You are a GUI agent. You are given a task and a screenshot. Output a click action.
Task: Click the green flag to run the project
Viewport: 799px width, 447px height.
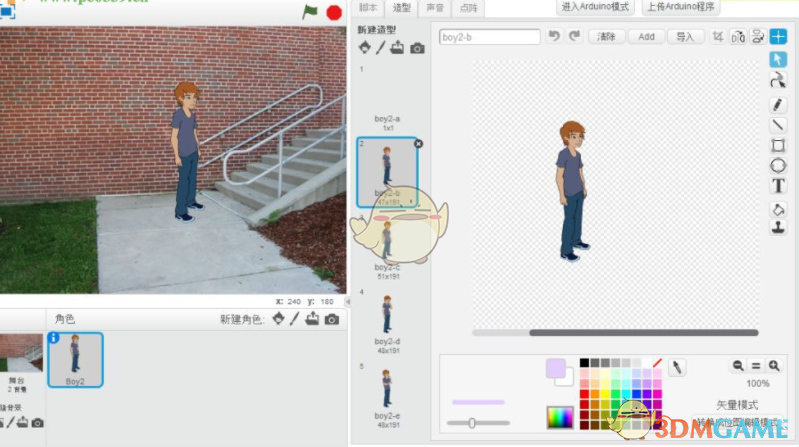[310, 12]
